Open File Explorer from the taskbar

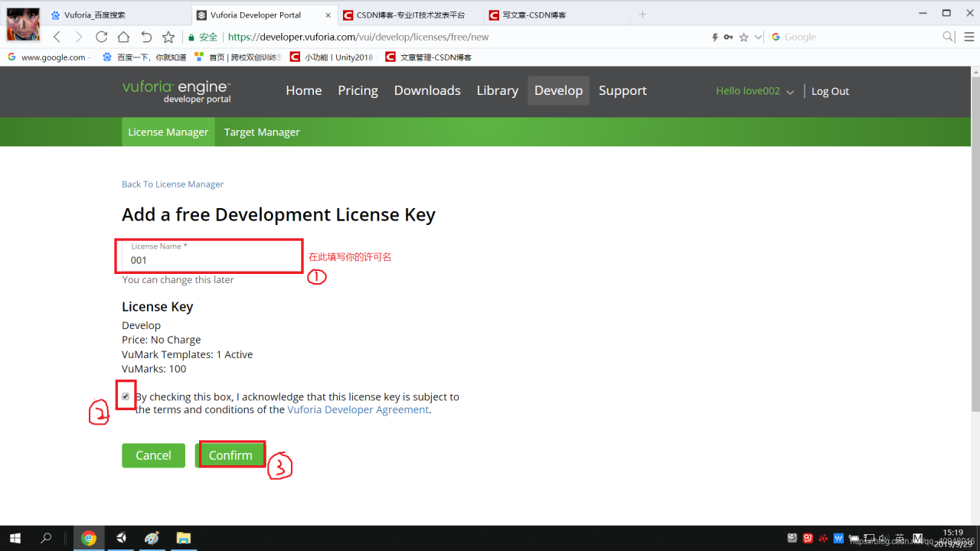(x=183, y=538)
